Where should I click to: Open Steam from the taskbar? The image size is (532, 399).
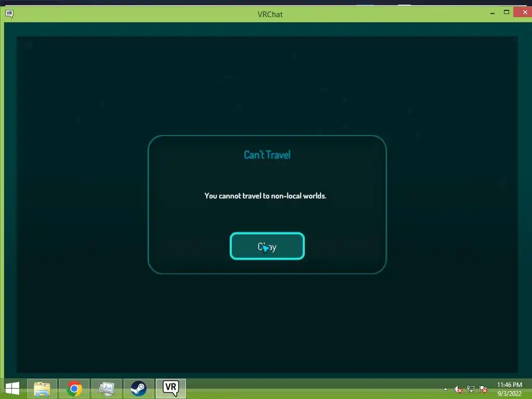(x=139, y=389)
